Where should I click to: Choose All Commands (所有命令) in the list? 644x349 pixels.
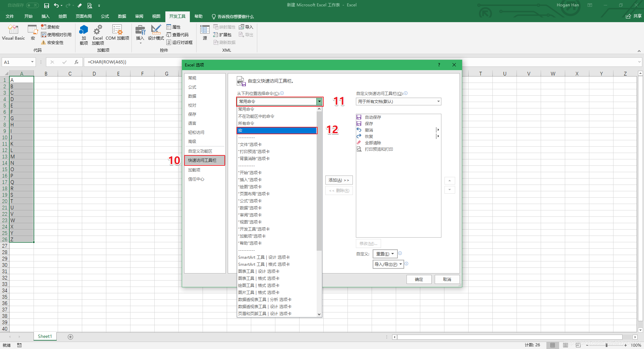point(277,123)
